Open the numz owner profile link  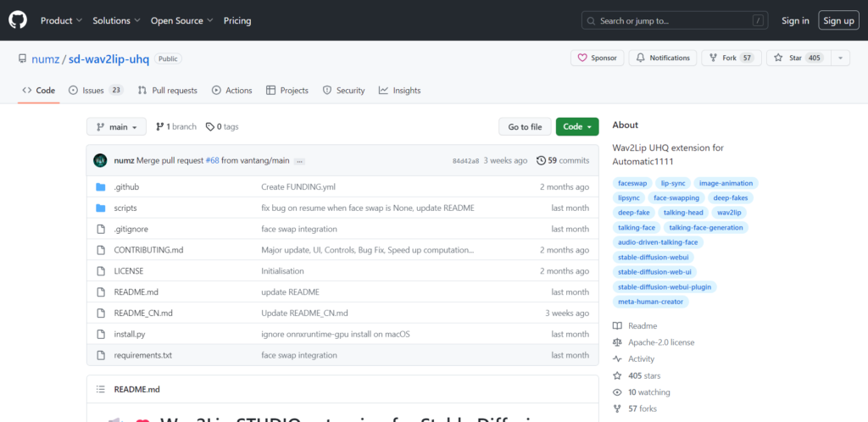[x=46, y=59]
